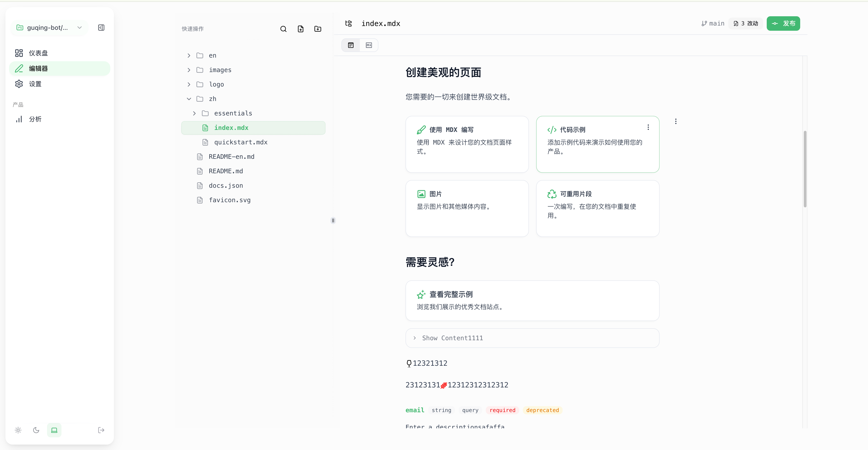
Task: Switch to dark theme moon icon
Action: [36, 430]
